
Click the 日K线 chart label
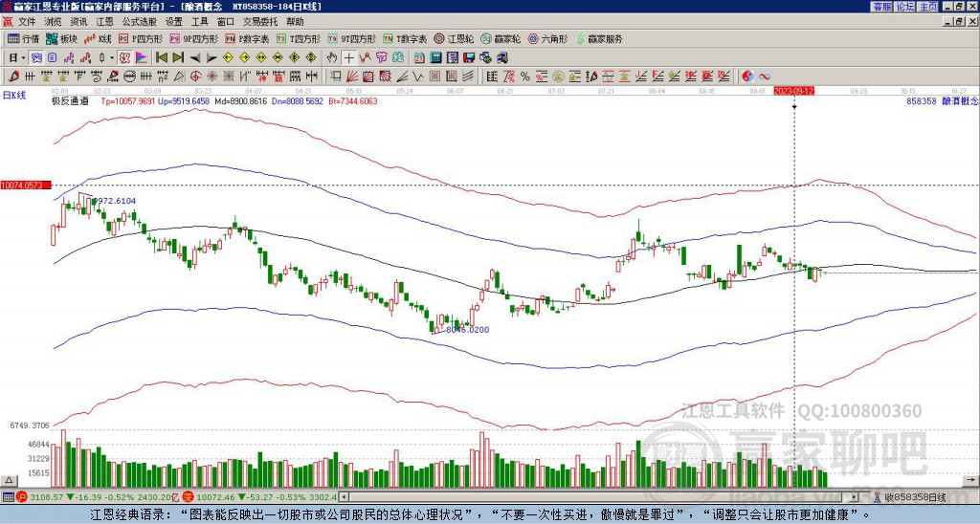point(14,95)
